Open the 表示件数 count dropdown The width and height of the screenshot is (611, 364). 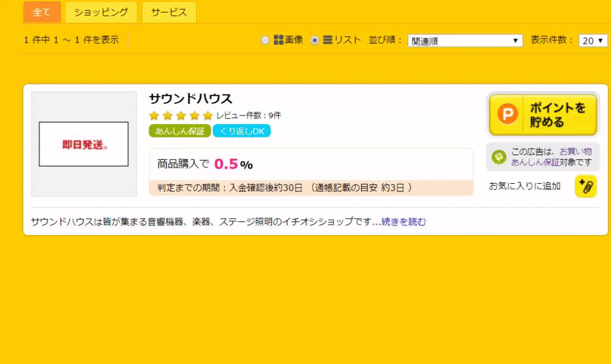(x=593, y=40)
